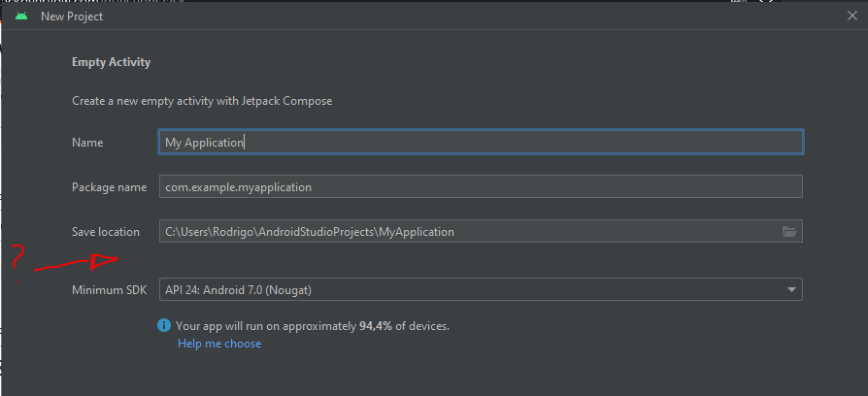The width and height of the screenshot is (868, 396).
Task: Close the New Project dialog
Action: pos(851,16)
